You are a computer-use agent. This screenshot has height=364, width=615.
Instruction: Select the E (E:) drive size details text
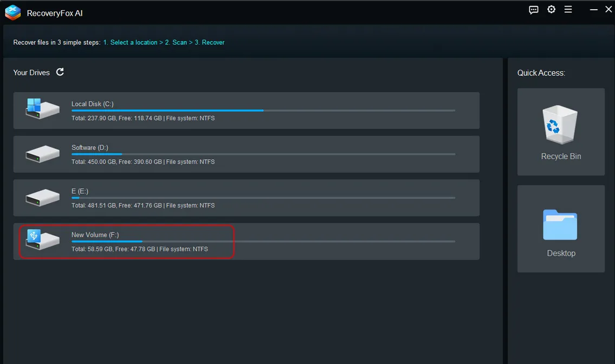point(143,205)
